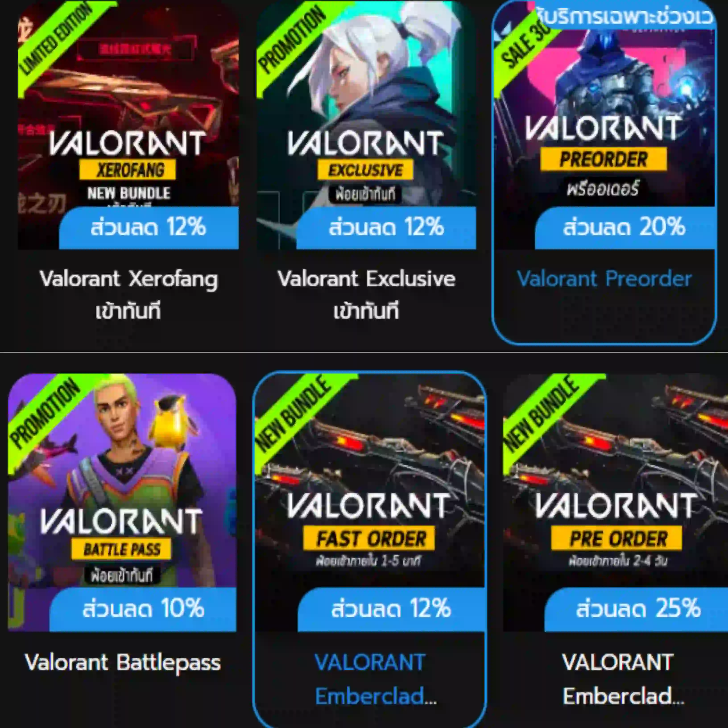Click the Valorant Preorder title link
Image resolution: width=728 pixels, height=728 pixels.
pos(604,279)
